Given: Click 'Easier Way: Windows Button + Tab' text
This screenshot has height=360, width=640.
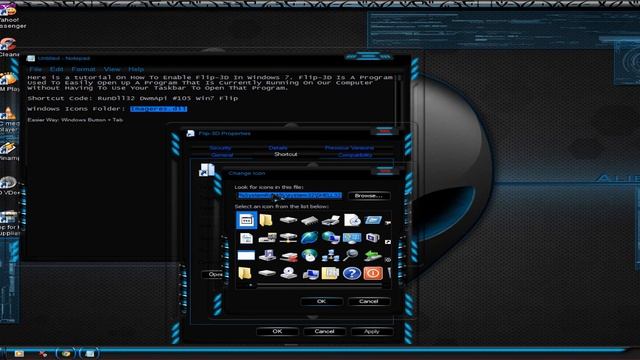Looking at the screenshot, I should pyautogui.click(x=75, y=120).
